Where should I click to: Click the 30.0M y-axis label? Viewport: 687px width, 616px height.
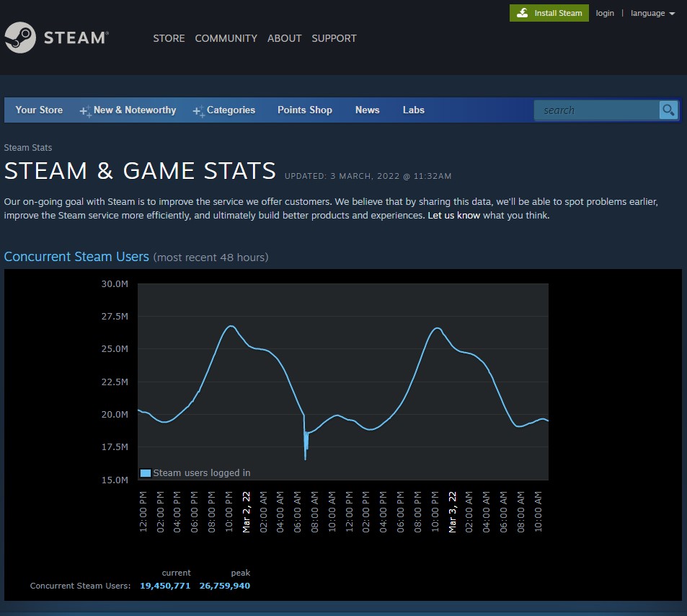(x=115, y=284)
